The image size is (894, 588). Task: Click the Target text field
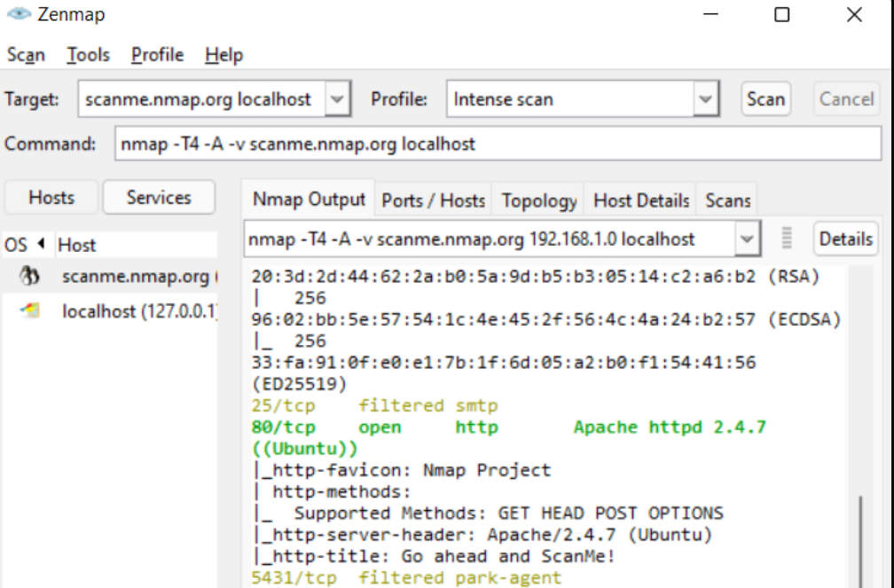click(x=202, y=99)
